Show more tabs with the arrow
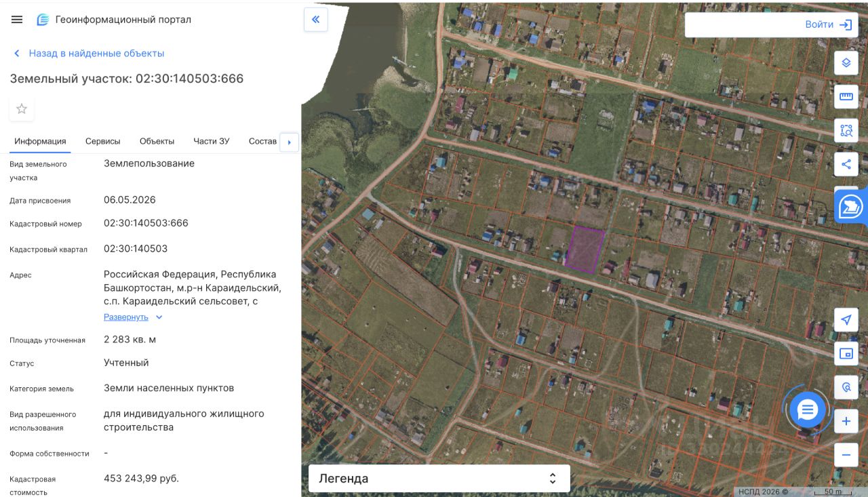The image size is (868, 497). pyautogui.click(x=290, y=142)
